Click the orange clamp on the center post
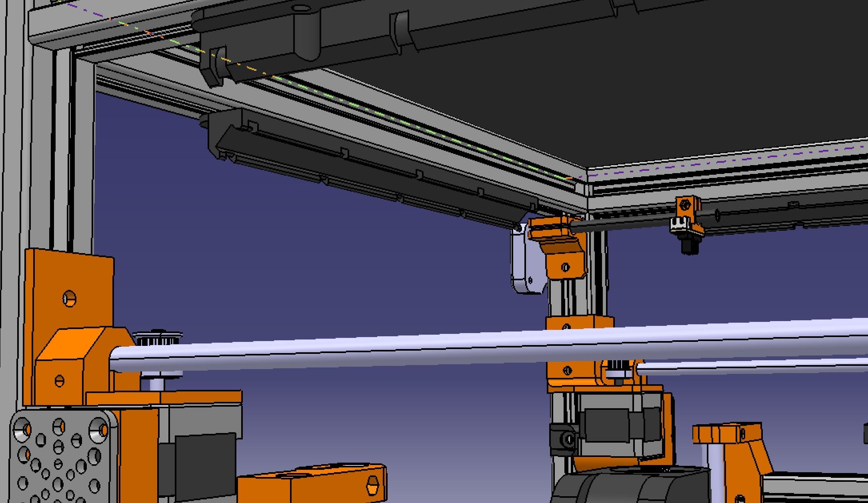Image resolution: width=868 pixels, height=503 pixels. tap(579, 352)
